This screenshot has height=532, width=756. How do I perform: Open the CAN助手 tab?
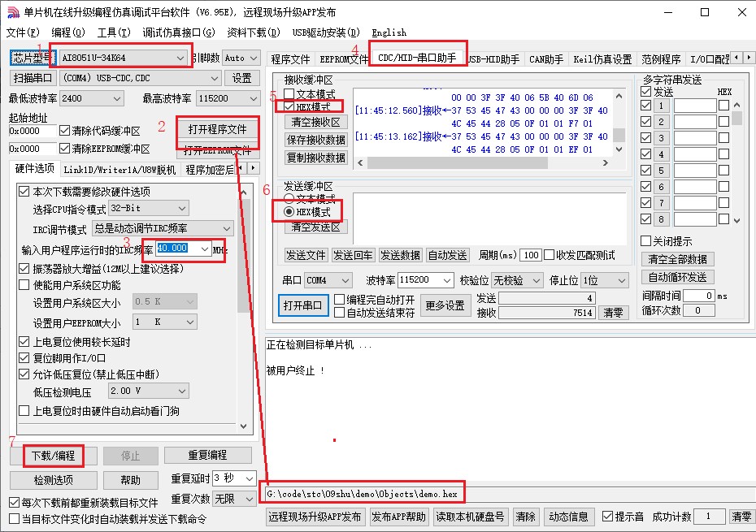coord(545,59)
